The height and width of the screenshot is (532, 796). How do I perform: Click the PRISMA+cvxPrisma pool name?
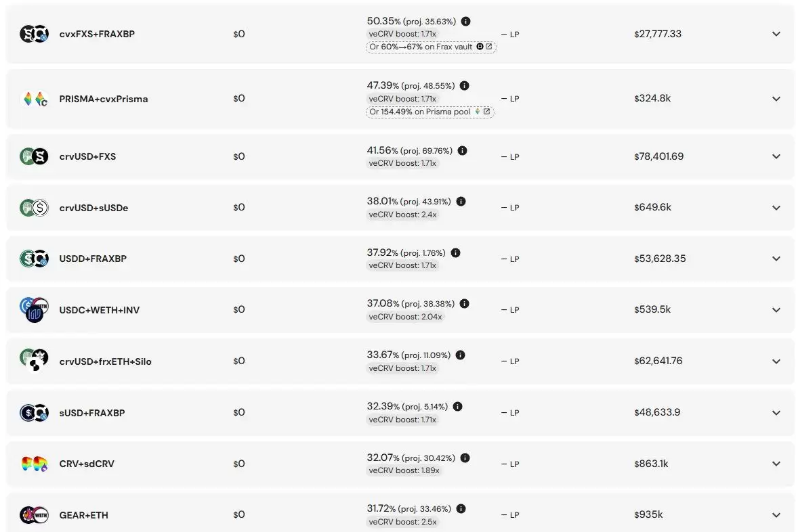103,99
